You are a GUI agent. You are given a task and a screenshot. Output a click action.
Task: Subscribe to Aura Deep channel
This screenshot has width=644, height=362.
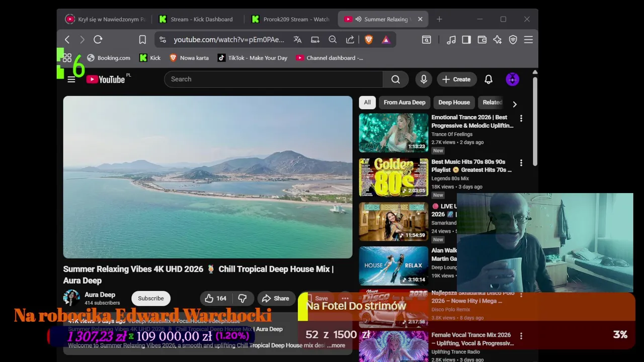point(151,299)
